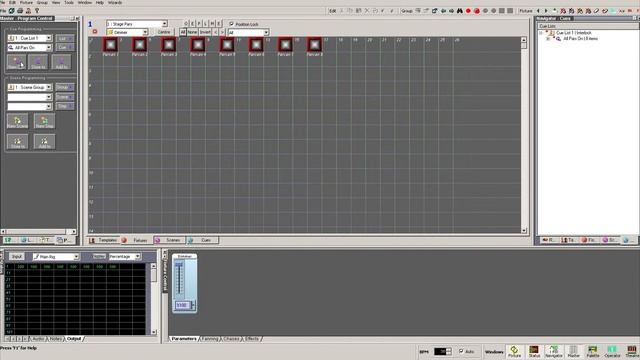Switch to the Scenes tab

[169, 240]
